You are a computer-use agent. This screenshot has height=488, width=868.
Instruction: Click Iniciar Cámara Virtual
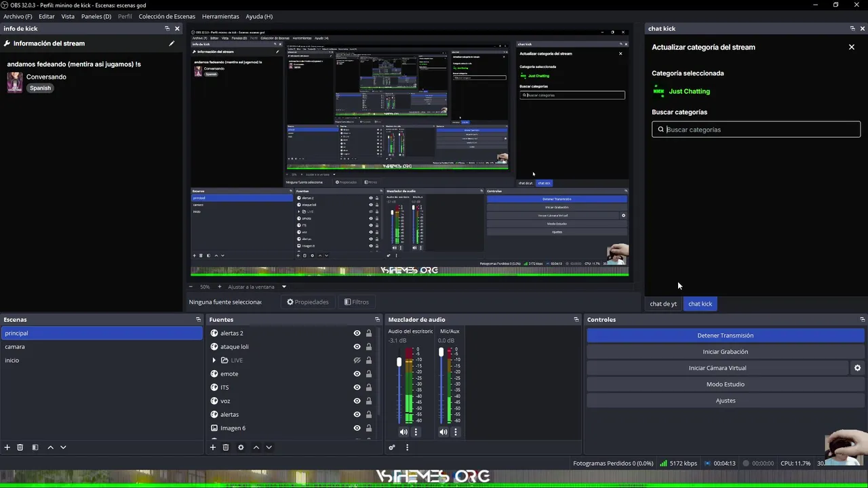tap(717, 368)
